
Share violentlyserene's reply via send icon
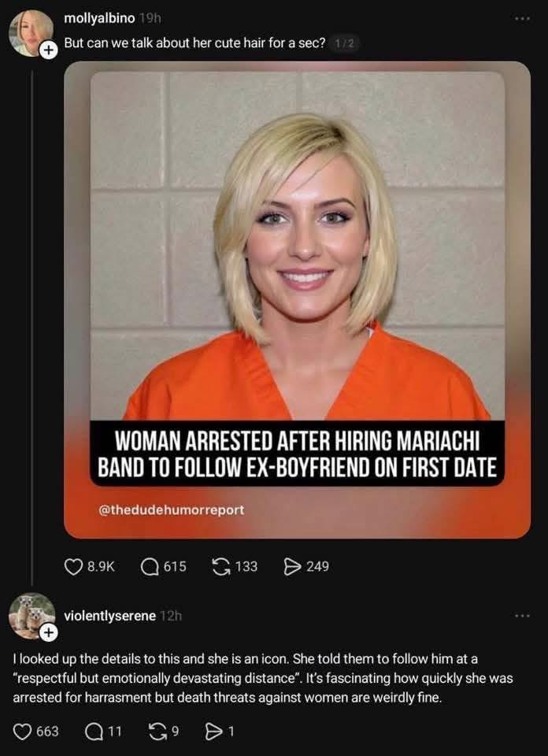213,732
